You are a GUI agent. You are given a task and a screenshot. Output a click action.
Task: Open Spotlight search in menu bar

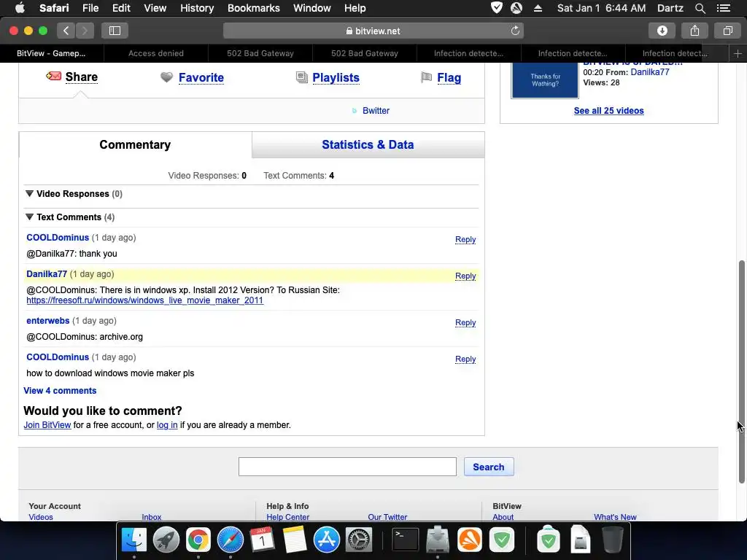point(700,8)
